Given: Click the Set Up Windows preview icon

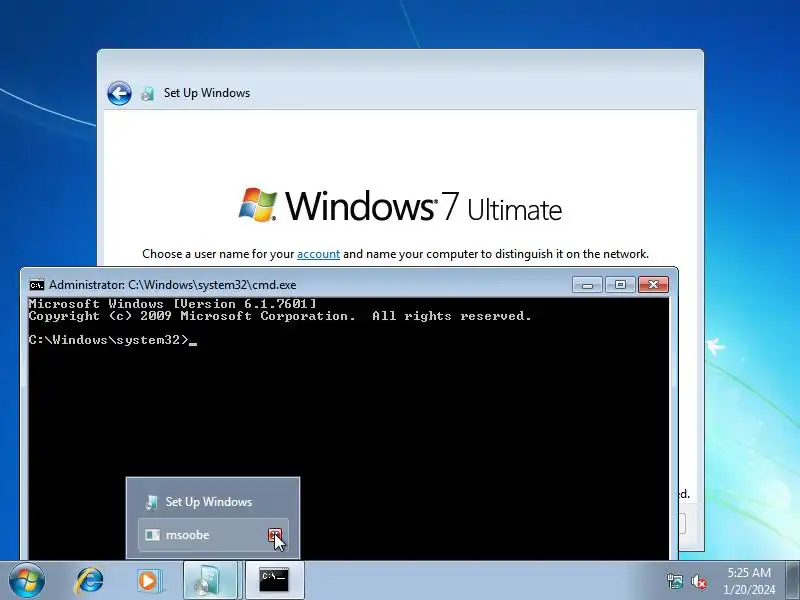Looking at the screenshot, I should click(151, 502).
